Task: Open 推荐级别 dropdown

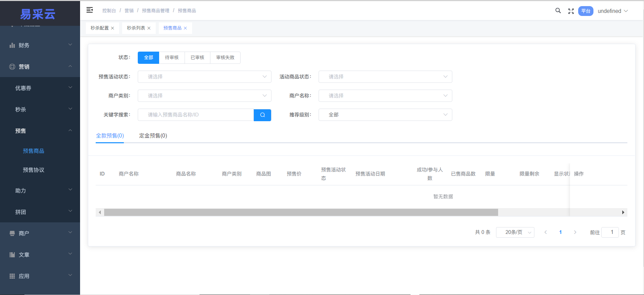Action: pos(385,115)
